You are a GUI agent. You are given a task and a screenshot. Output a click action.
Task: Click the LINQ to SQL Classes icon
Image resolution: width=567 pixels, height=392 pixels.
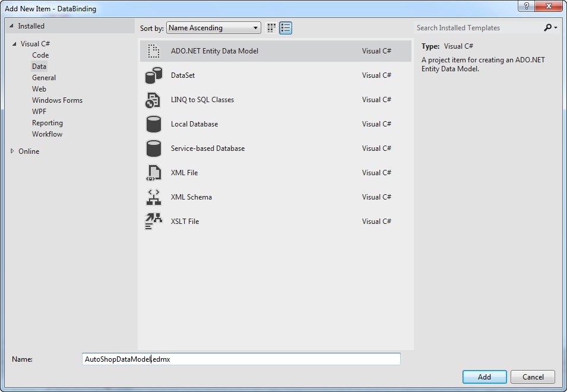coord(153,100)
